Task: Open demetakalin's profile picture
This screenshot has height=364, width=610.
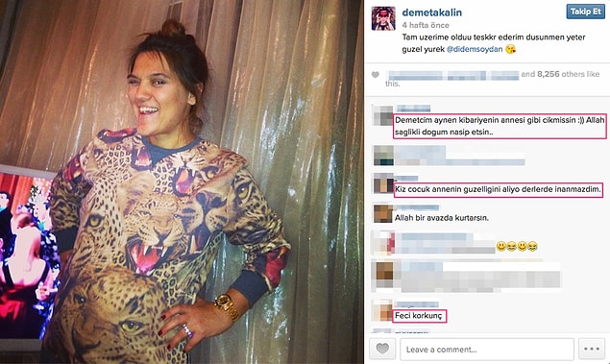Action: 383,18
